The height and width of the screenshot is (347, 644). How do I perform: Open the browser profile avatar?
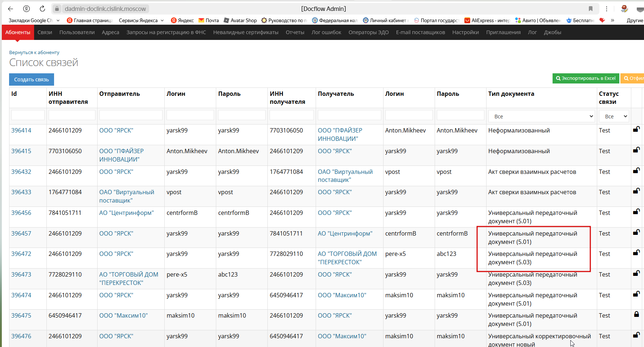click(624, 9)
